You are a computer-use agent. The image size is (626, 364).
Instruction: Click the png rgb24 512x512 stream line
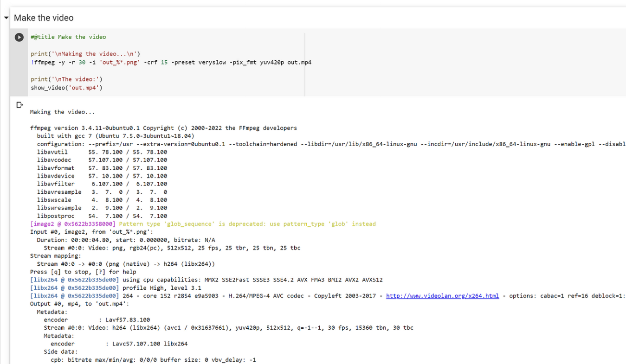[172, 248]
